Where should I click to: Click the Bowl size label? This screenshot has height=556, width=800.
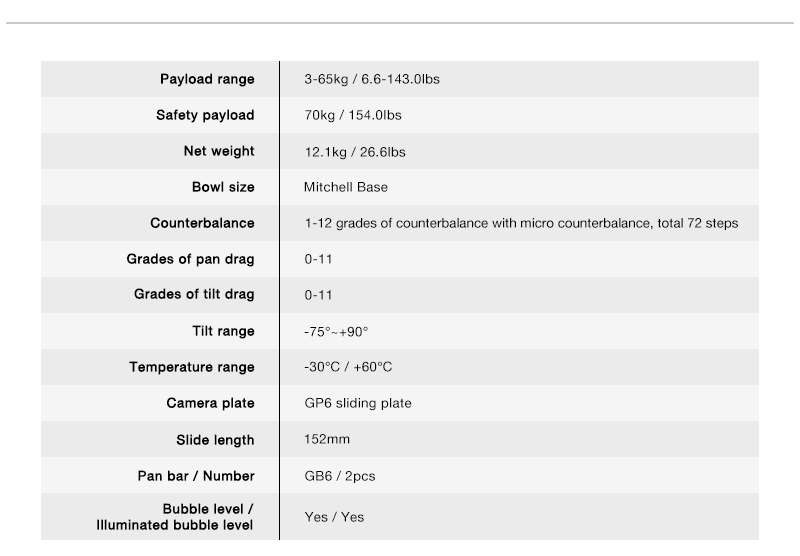point(223,187)
